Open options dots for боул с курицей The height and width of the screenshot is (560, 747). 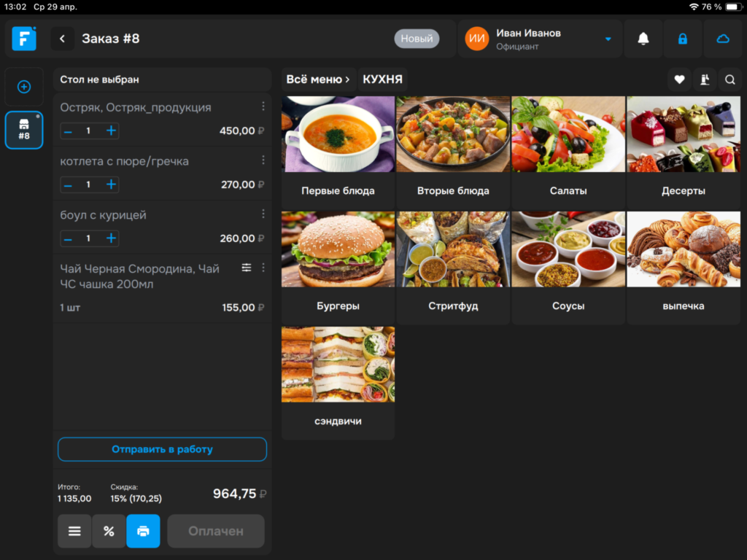pos(263,214)
